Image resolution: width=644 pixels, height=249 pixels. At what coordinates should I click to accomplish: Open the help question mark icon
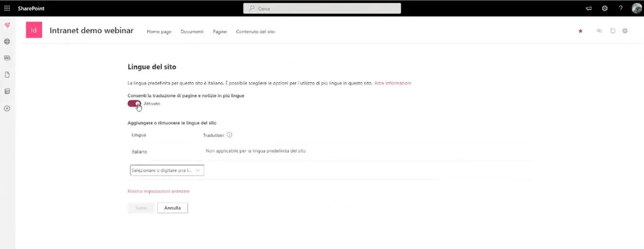[620, 8]
